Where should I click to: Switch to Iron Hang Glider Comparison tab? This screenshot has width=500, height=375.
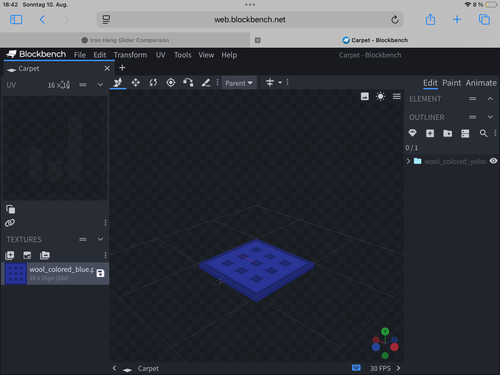tap(125, 40)
